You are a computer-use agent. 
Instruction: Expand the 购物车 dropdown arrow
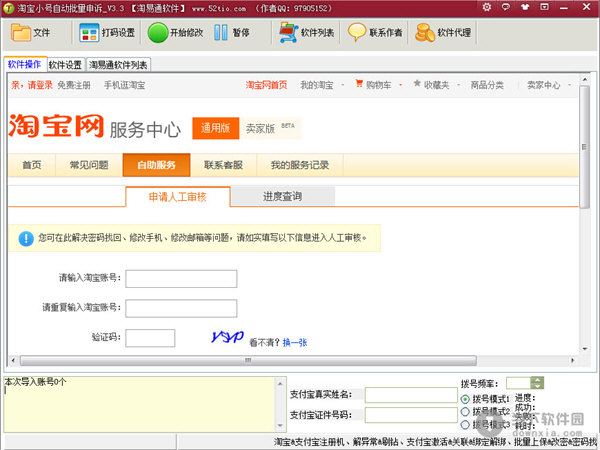coord(400,85)
